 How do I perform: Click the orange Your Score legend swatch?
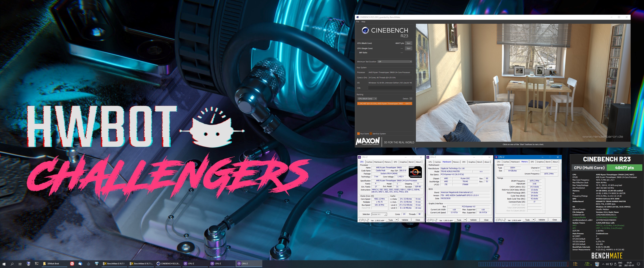pos(358,134)
